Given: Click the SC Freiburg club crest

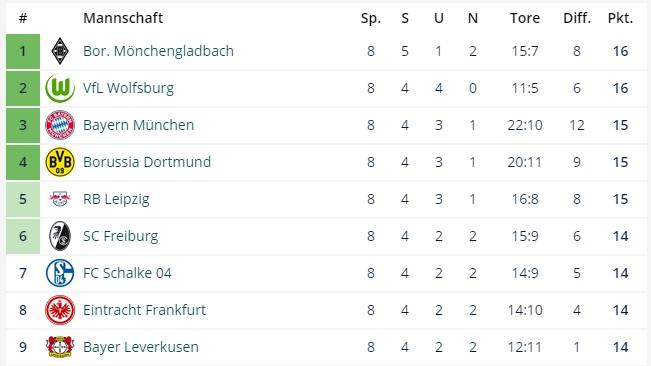Looking at the screenshot, I should click(60, 236).
